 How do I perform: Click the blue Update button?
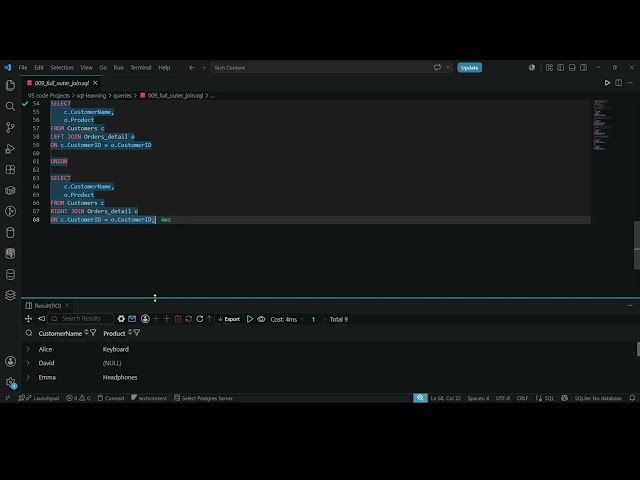(x=469, y=67)
